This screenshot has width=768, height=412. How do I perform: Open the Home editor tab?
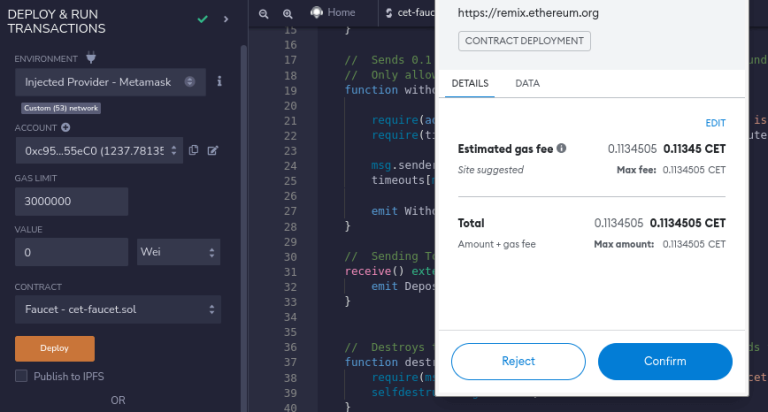(333, 13)
